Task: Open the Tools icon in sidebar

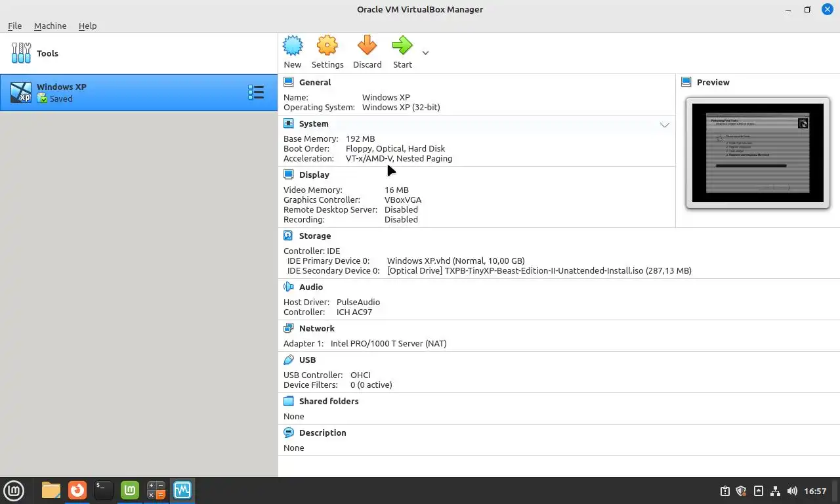Action: tap(21, 53)
